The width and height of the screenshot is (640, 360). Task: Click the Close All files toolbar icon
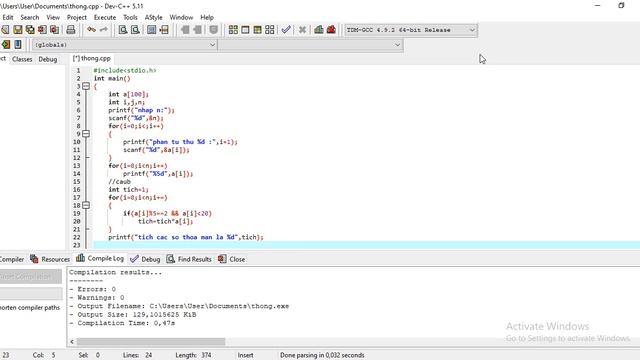[54, 30]
